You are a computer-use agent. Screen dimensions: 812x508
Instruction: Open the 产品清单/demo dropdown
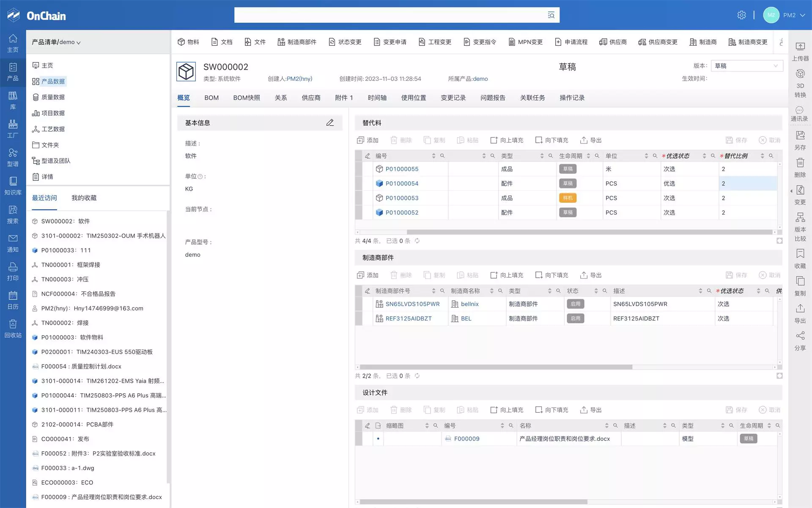[x=56, y=42]
